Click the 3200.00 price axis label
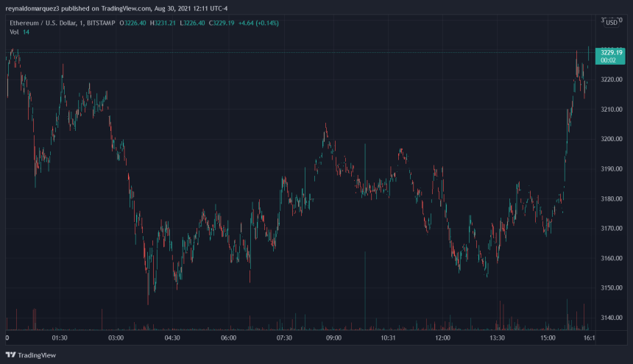The width and height of the screenshot is (633, 364). click(612, 139)
